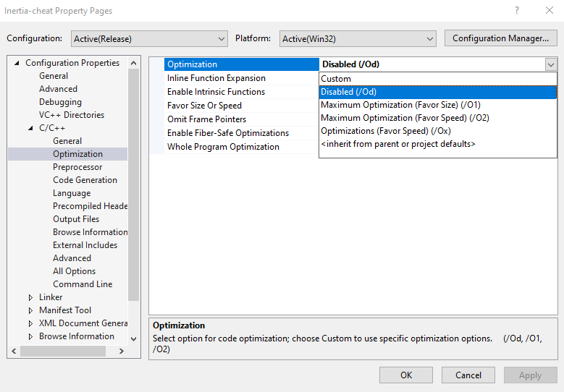Collapse the C/C++ tree node
The image size is (564, 392).
tap(30, 128)
